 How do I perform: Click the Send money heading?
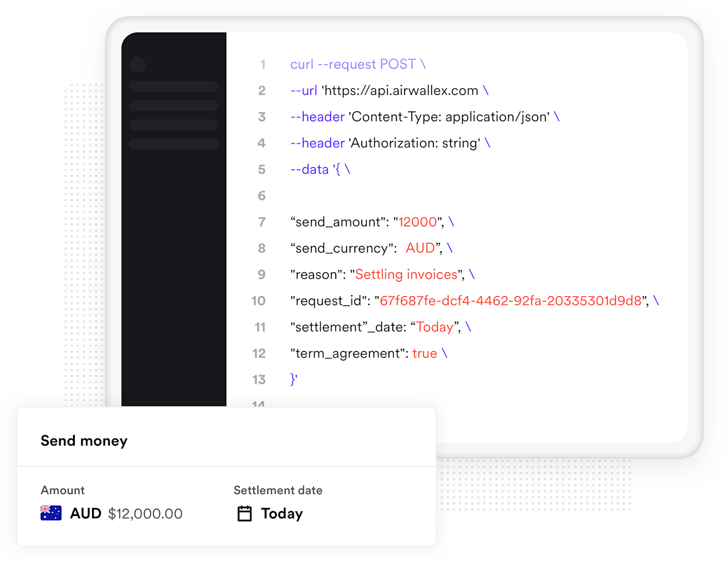[84, 441]
